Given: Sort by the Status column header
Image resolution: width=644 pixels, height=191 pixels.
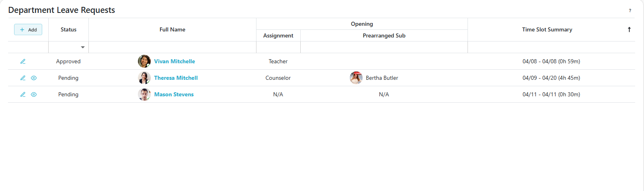Looking at the screenshot, I should (x=68, y=29).
